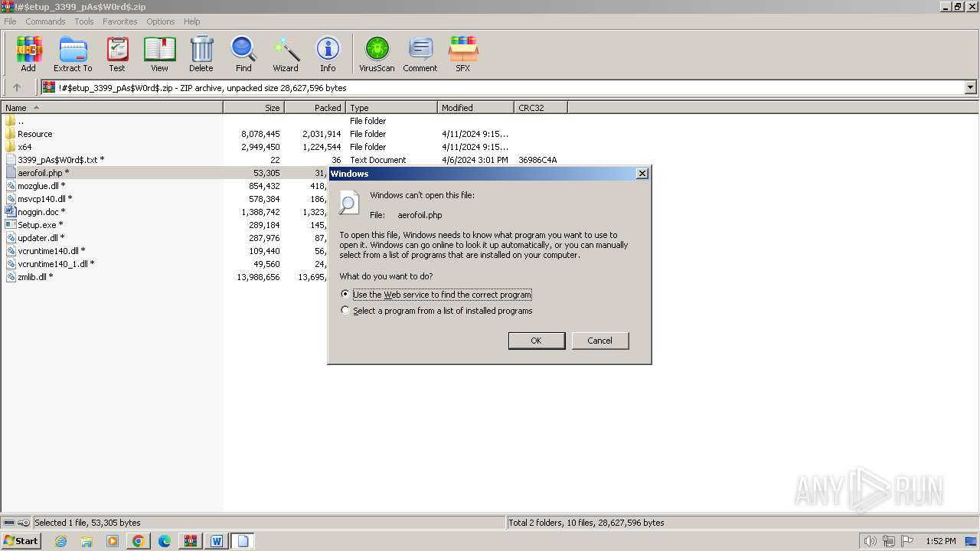Viewport: 980px width, 551px height.
Task: Open Windows Media Player taskbar icon
Action: tap(113, 541)
